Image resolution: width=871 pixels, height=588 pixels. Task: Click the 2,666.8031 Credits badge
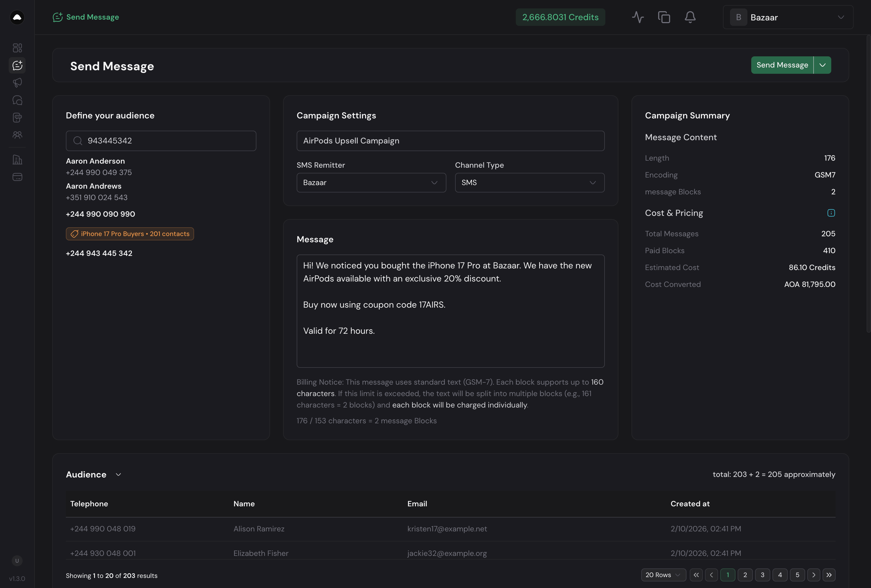tap(560, 17)
